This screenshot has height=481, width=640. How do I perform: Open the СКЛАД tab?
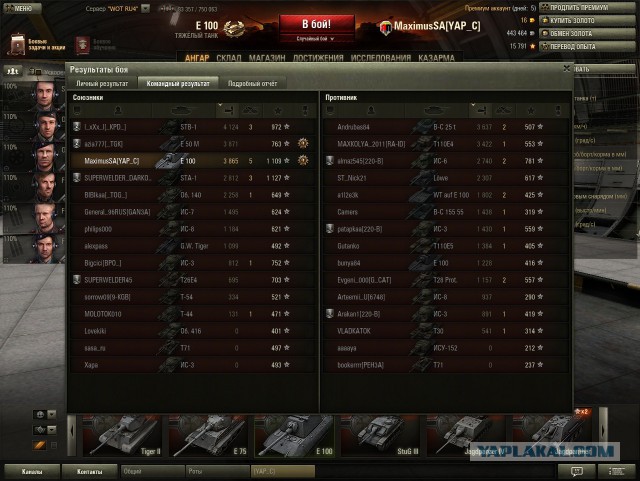229,58
